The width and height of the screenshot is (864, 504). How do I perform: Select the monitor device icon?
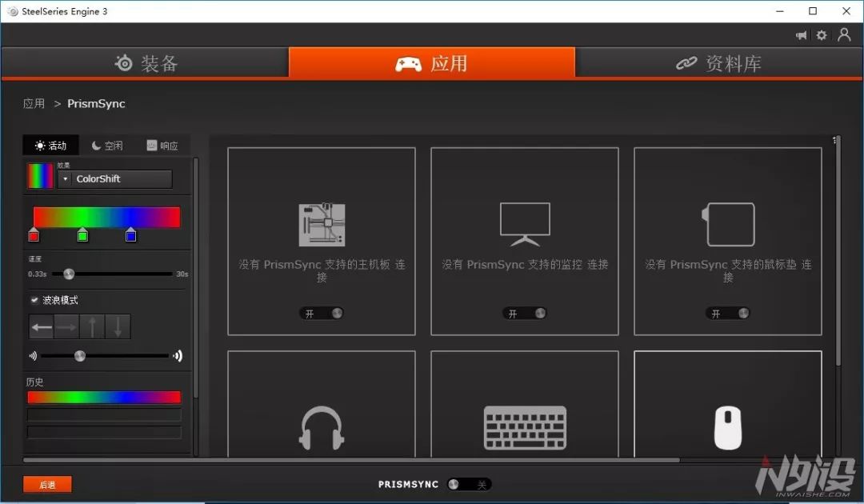pos(525,224)
